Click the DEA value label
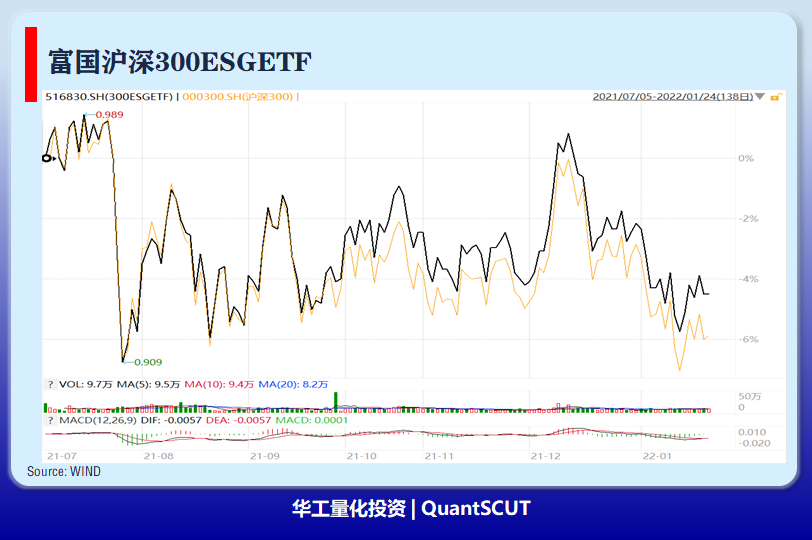 pyautogui.click(x=238, y=420)
